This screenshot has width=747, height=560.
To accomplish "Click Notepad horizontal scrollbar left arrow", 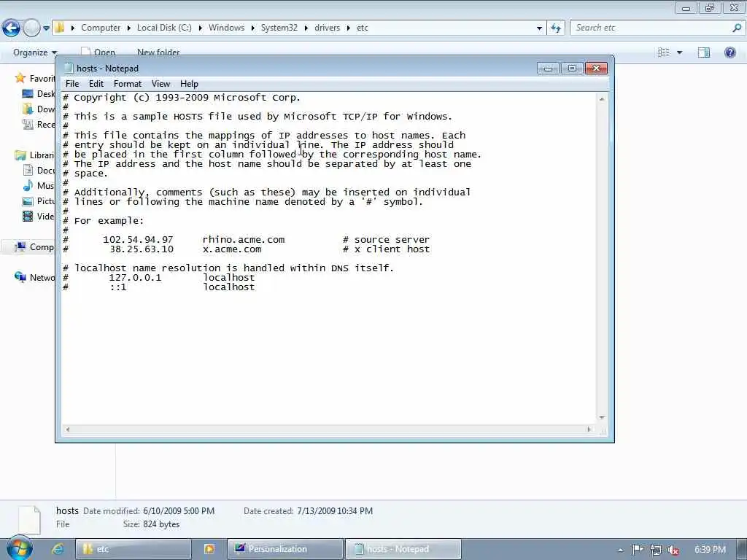I will pos(68,429).
